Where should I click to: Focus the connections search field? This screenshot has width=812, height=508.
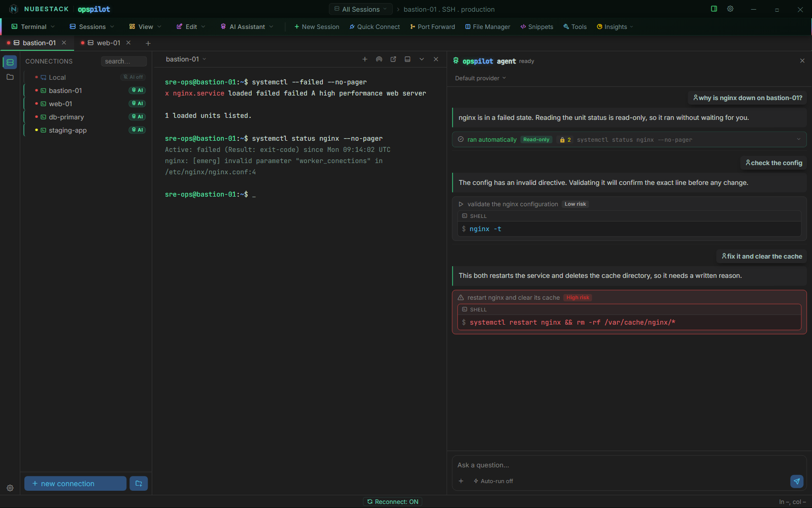pyautogui.click(x=124, y=61)
